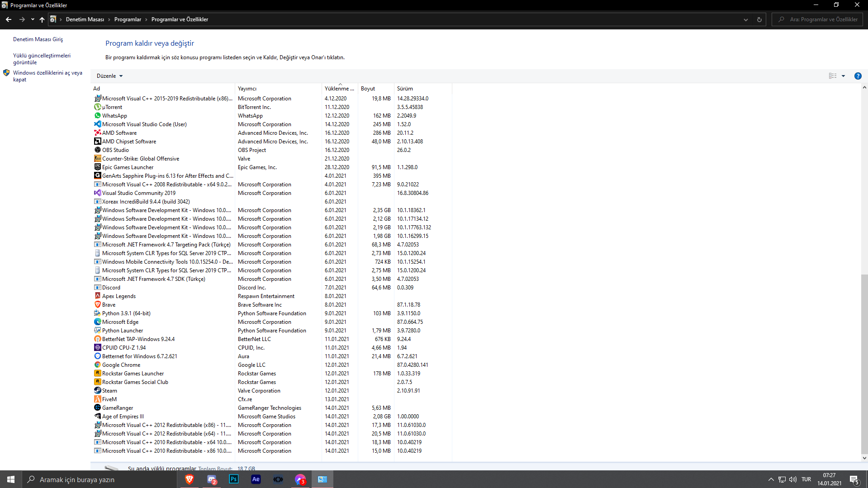The height and width of the screenshot is (488, 868).
Task: Open the volume control in system tray
Action: (793, 479)
